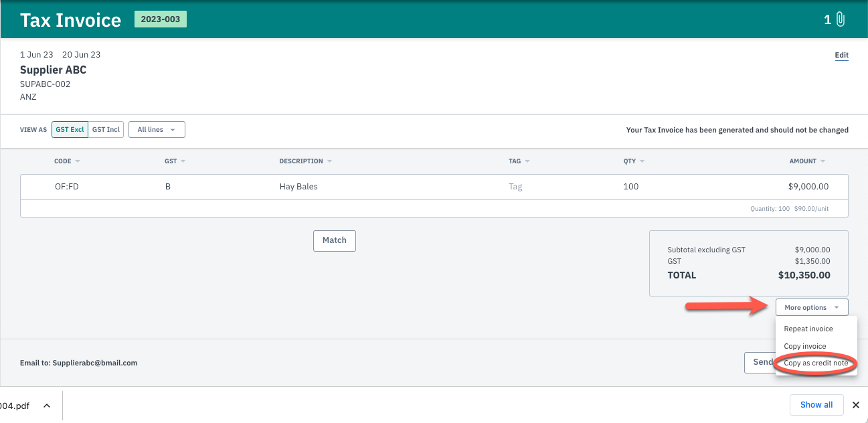Click the DESCRIPTION column sort arrow
This screenshot has width=868, height=423.
[x=329, y=161]
